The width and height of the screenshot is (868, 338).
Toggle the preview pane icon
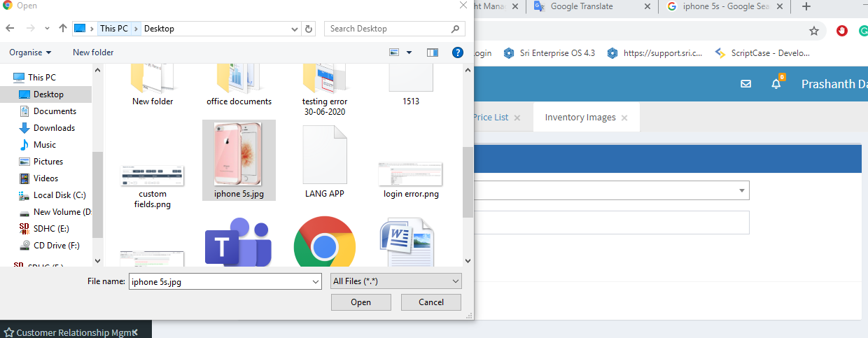[433, 52]
